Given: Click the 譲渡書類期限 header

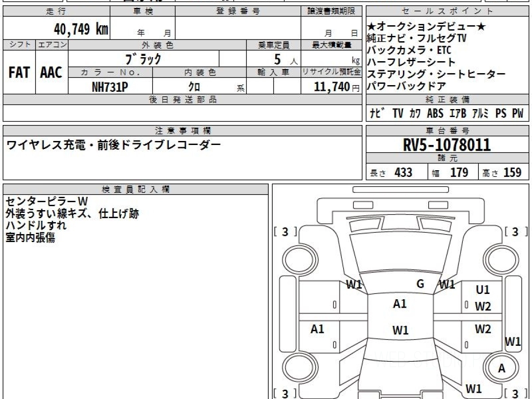Looking at the screenshot, I should coord(331,12).
